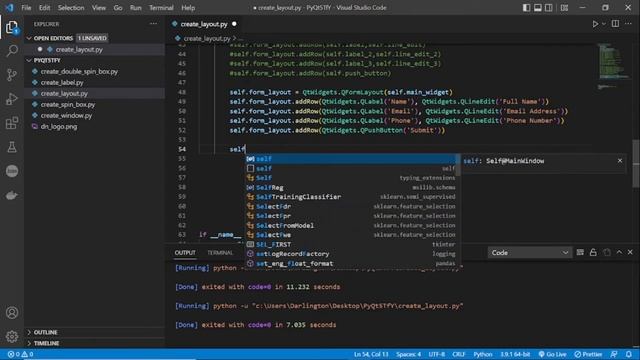640x360 pixels.
Task: Open output log in editor
Action: tap(607, 253)
